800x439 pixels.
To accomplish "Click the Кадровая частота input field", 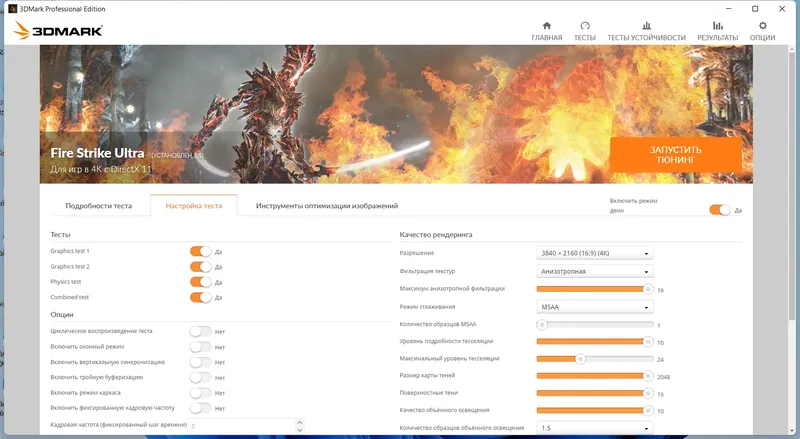I will point(241,426).
